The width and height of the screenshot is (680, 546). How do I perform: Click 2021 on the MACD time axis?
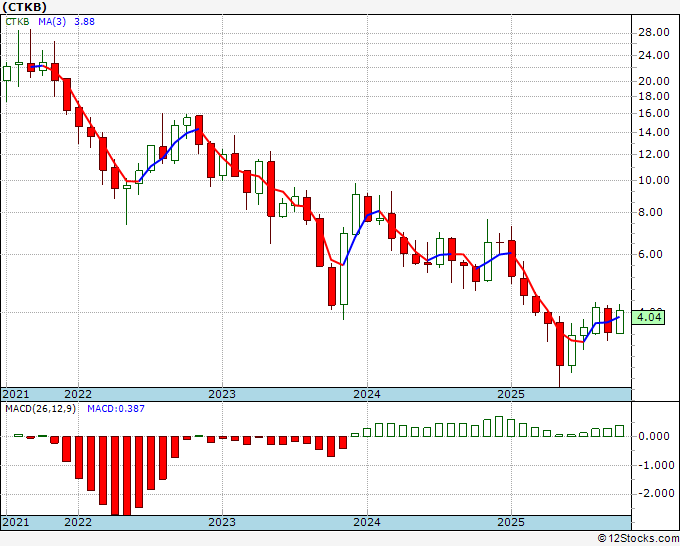(16, 522)
